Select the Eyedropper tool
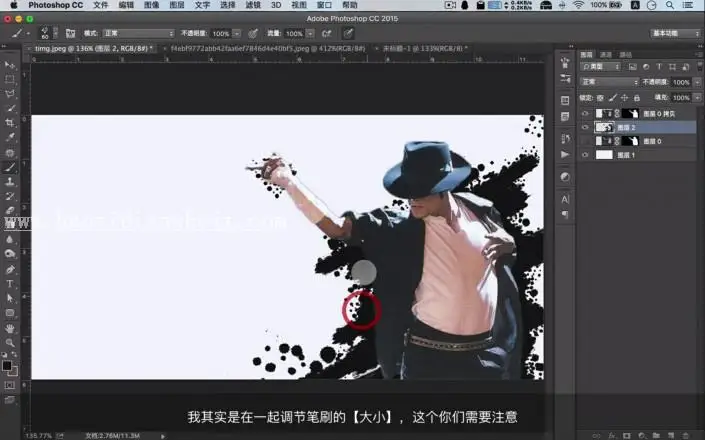 point(9,138)
